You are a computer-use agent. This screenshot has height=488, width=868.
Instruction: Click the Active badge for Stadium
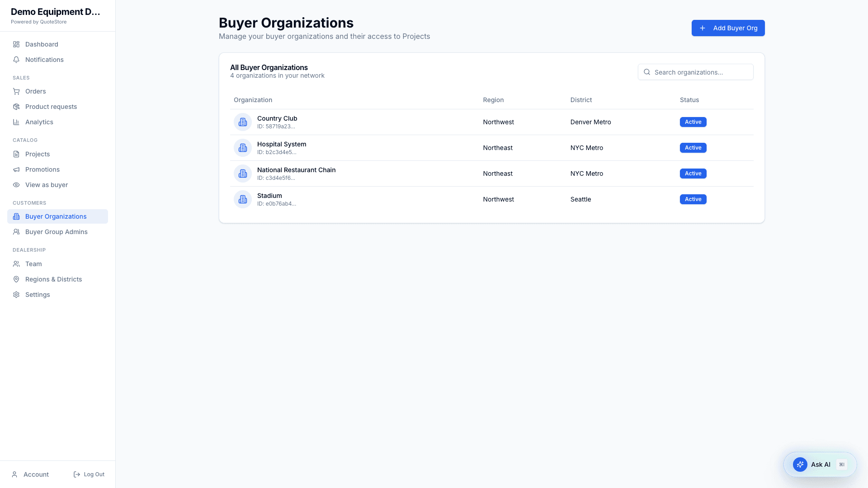[693, 199]
